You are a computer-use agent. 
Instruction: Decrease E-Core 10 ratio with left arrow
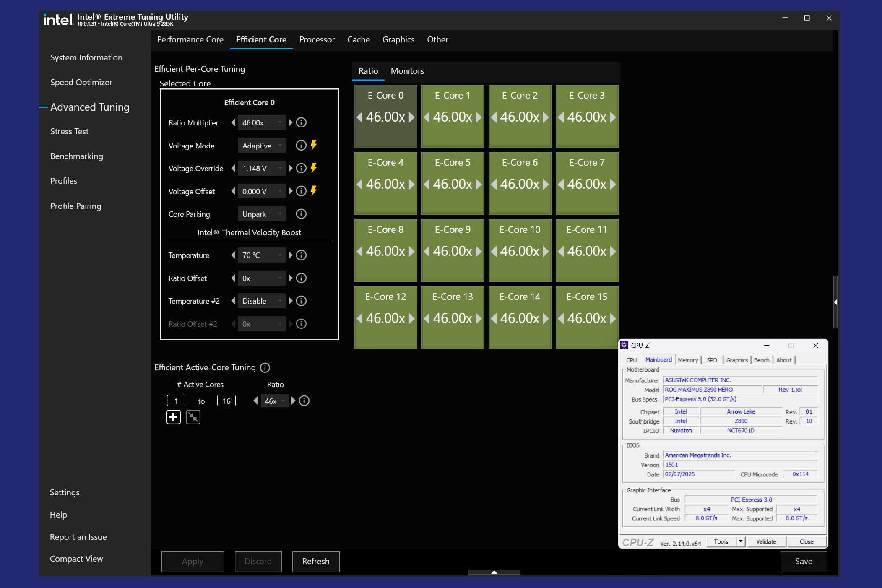pyautogui.click(x=494, y=251)
